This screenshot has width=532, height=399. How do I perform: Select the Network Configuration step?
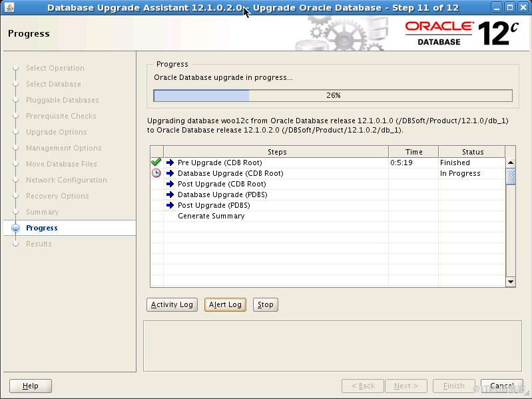pyautogui.click(x=67, y=180)
